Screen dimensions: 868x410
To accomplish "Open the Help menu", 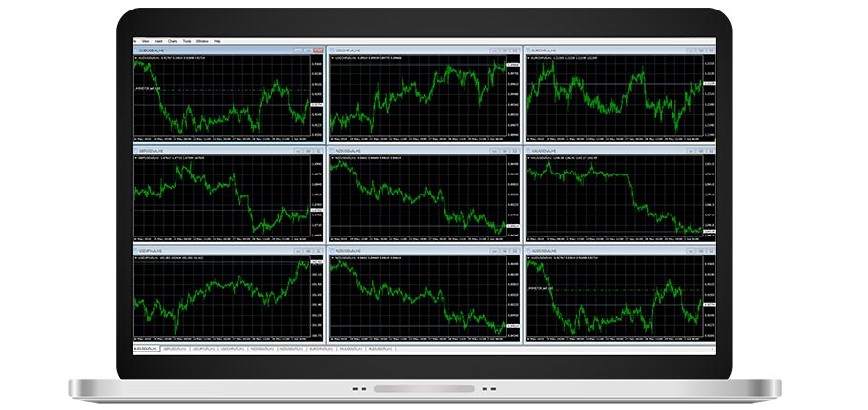I will pyautogui.click(x=217, y=41).
